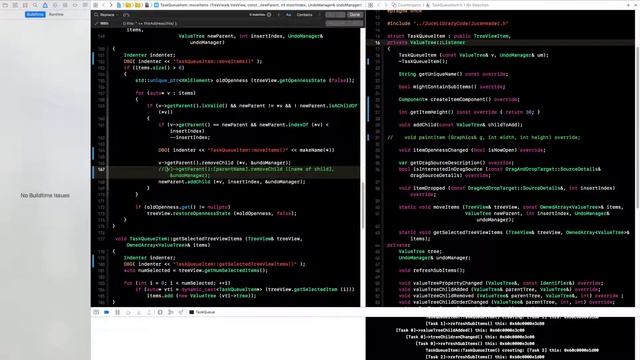The height and width of the screenshot is (360, 640).
Task: Click the With replacement text field
Action: pos(222,23)
